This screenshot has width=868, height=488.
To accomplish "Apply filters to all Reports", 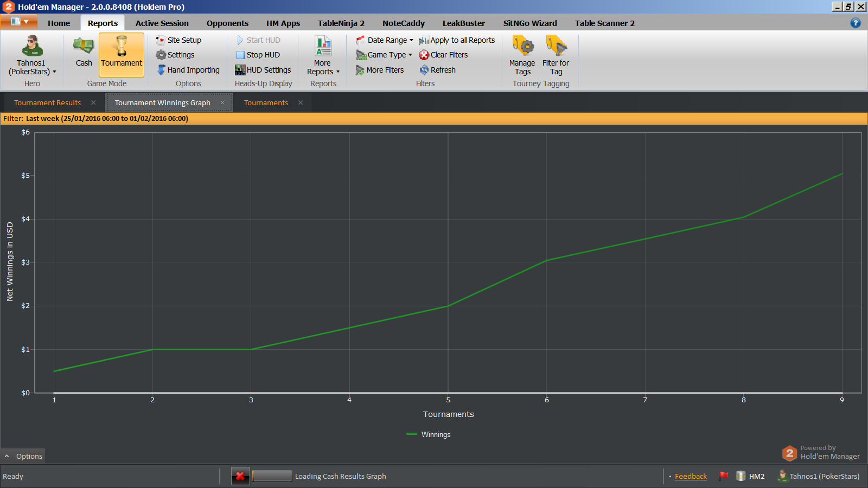I will pyautogui.click(x=457, y=40).
